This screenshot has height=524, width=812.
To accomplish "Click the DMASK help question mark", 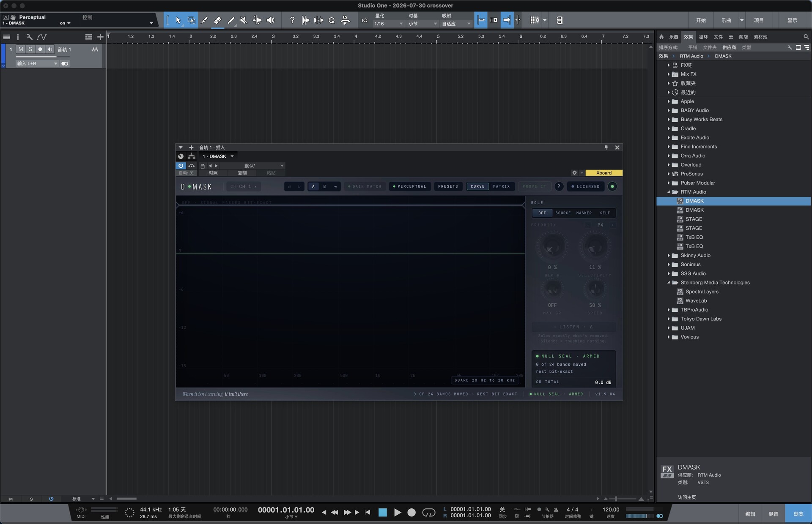I will tap(559, 186).
